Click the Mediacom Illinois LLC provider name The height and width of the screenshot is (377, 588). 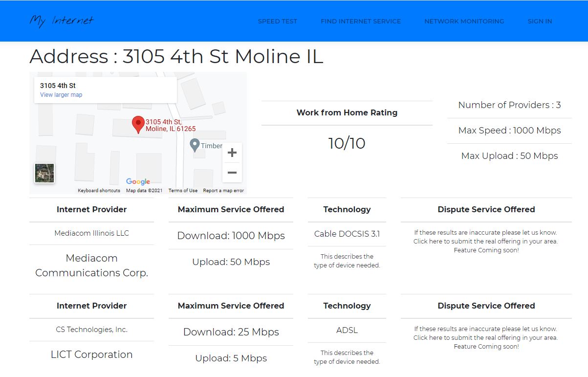point(91,233)
